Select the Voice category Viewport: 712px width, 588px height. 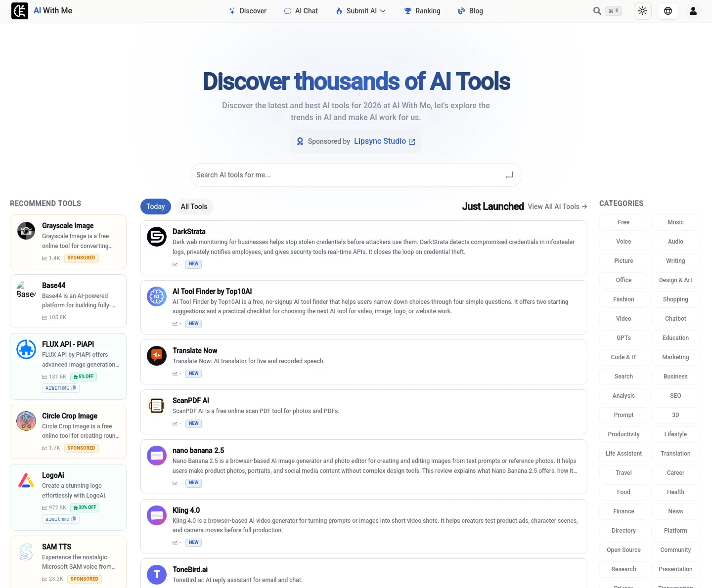623,242
